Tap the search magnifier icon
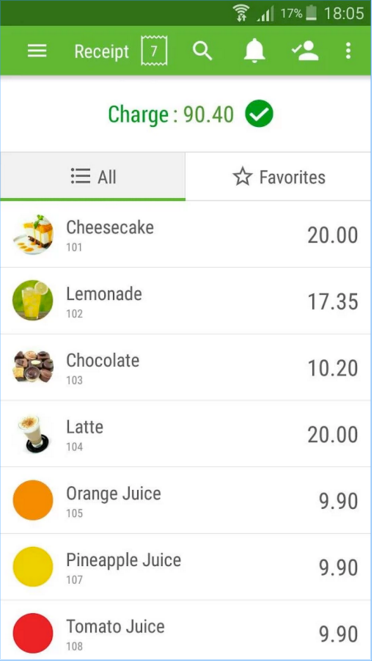 [202, 51]
